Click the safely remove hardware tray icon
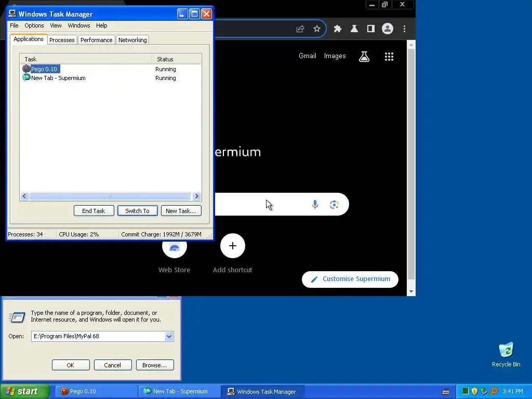 (x=484, y=391)
